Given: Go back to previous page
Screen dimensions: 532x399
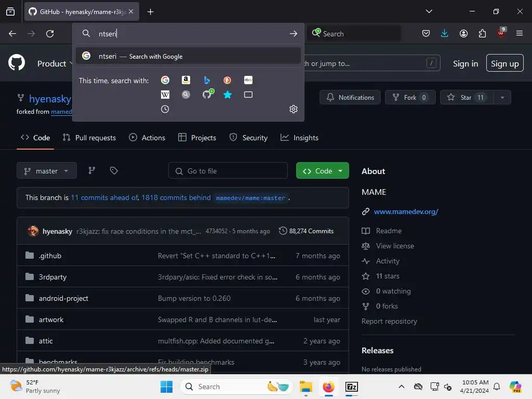Looking at the screenshot, I should tap(12, 34).
